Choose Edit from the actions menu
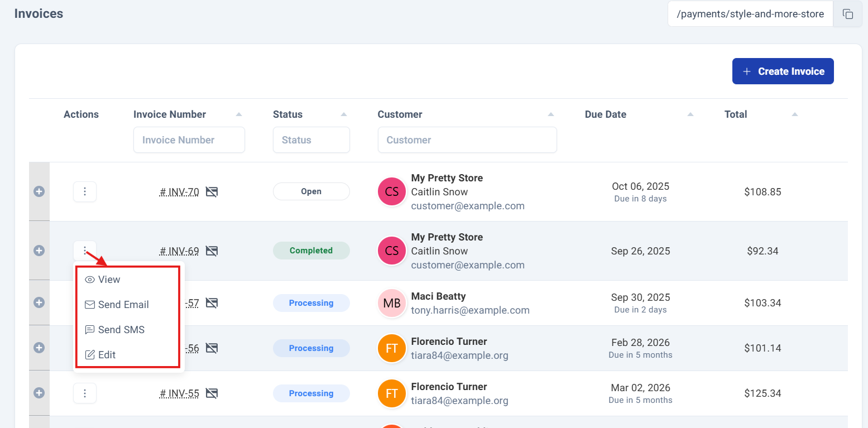The image size is (868, 428). [x=128, y=355]
